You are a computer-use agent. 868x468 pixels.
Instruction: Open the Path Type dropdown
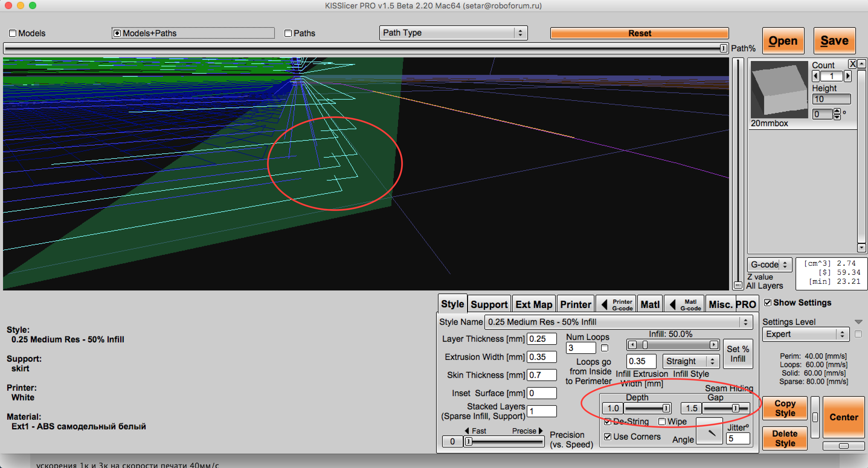click(x=453, y=33)
